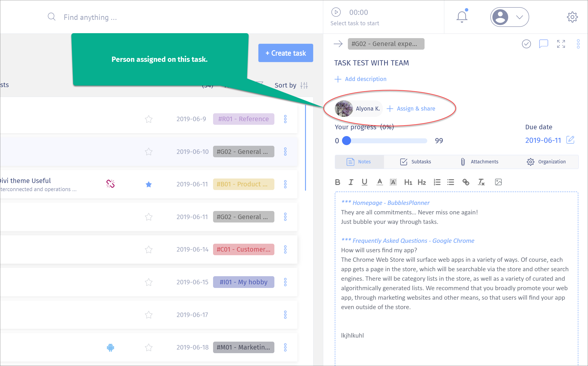Open text background highlight color

click(393, 182)
